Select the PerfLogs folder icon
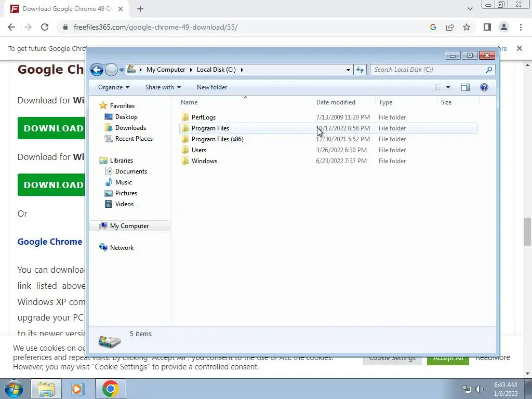Screen dimensions: 532x399 click(185, 117)
